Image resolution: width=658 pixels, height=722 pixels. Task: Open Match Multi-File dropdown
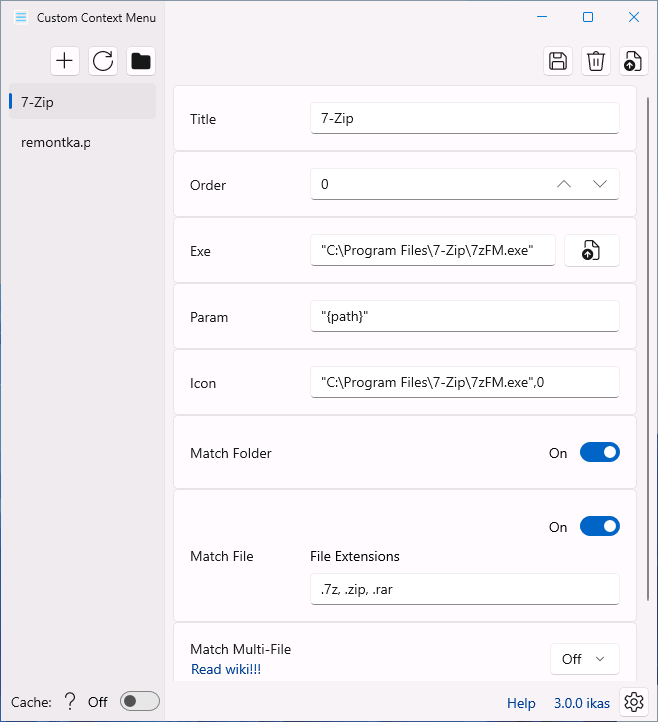(x=584, y=659)
